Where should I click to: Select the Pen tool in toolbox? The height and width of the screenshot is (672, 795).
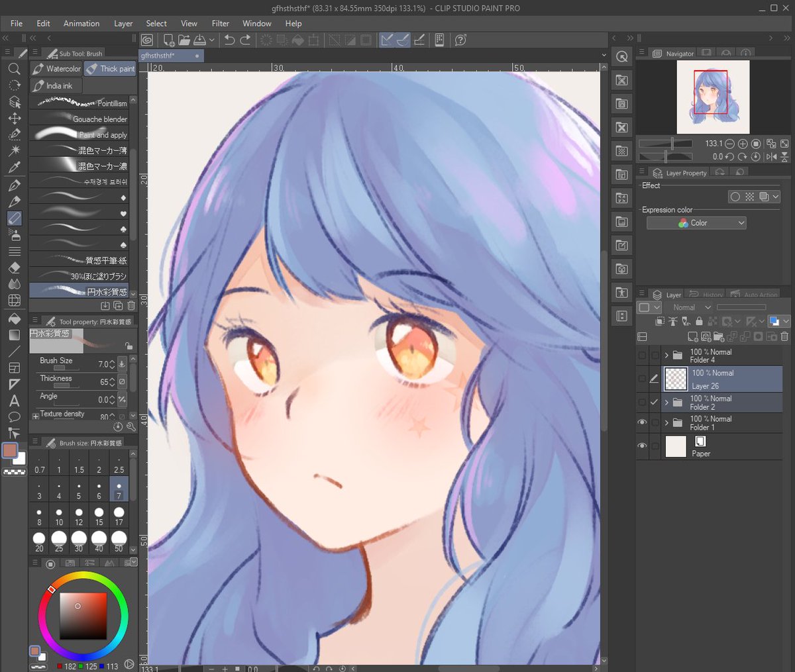tap(14, 185)
